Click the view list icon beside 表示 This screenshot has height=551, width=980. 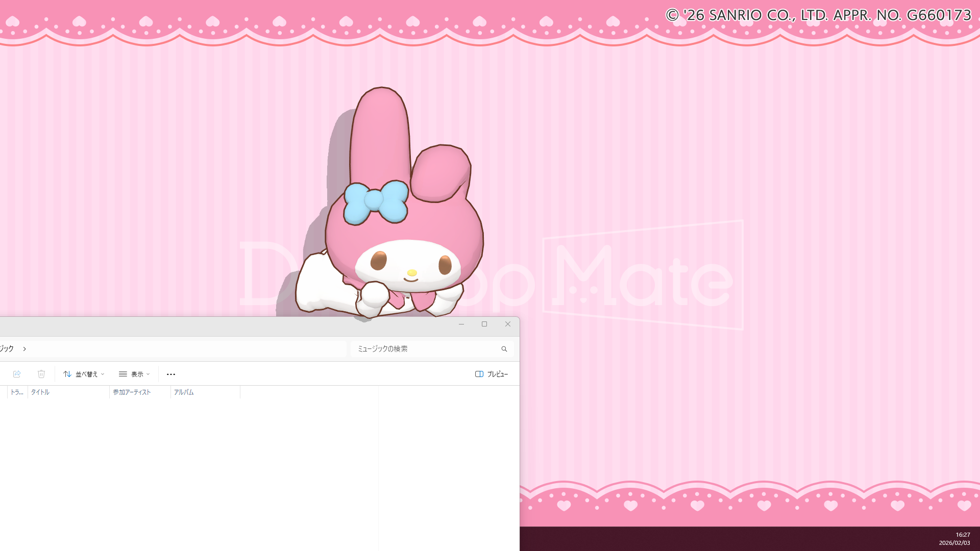pyautogui.click(x=122, y=374)
